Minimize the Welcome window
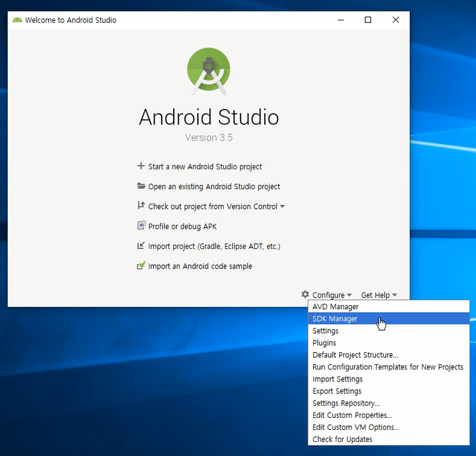476x456 pixels. [x=341, y=20]
